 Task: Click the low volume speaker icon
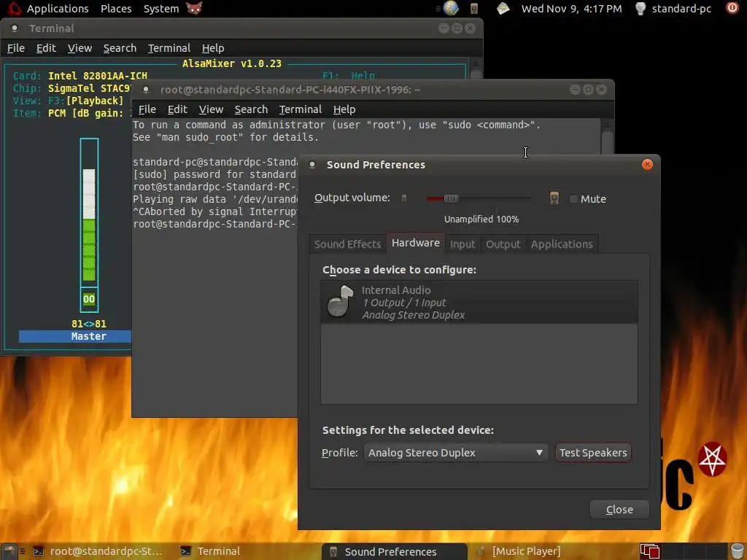click(404, 198)
